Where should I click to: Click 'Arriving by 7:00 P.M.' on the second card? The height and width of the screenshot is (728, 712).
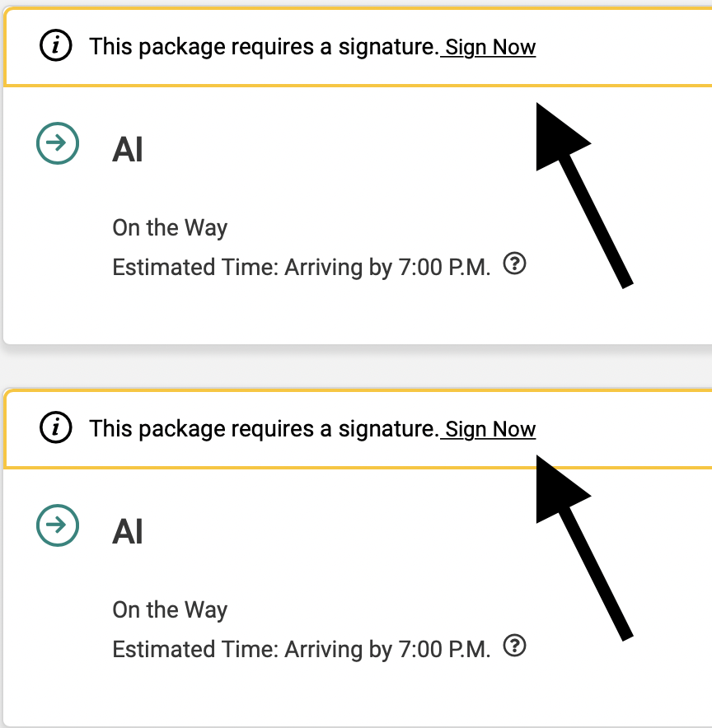coord(387,650)
